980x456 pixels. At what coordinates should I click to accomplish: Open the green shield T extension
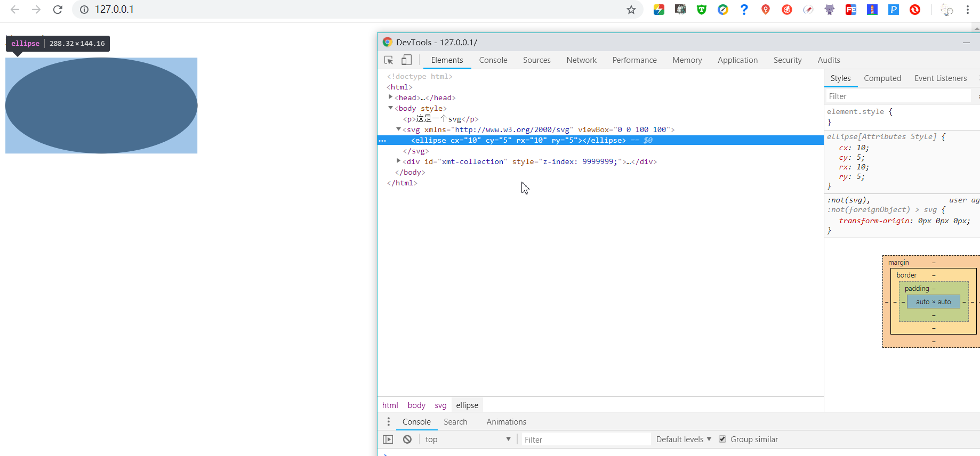(x=702, y=10)
